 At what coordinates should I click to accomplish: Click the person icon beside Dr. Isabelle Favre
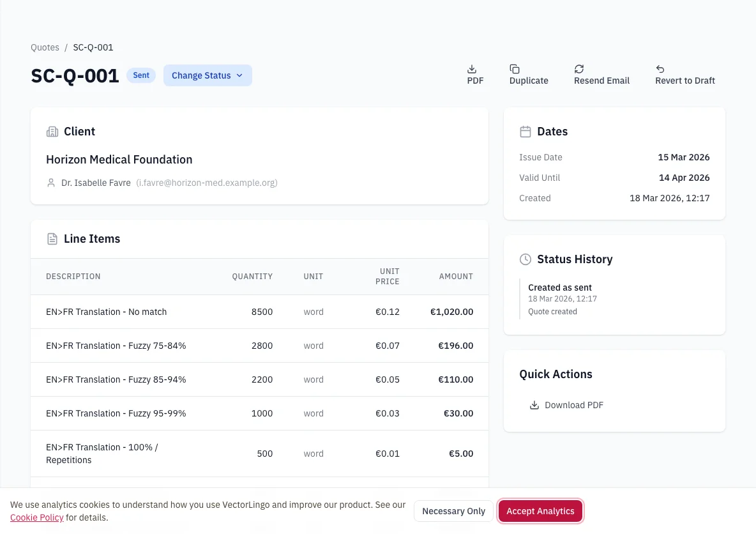pos(51,183)
